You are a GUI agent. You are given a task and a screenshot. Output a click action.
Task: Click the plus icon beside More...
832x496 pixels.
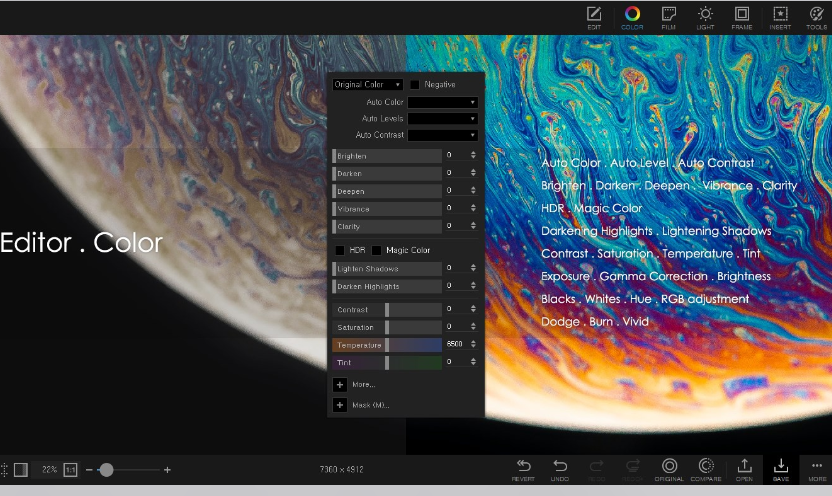click(x=340, y=385)
